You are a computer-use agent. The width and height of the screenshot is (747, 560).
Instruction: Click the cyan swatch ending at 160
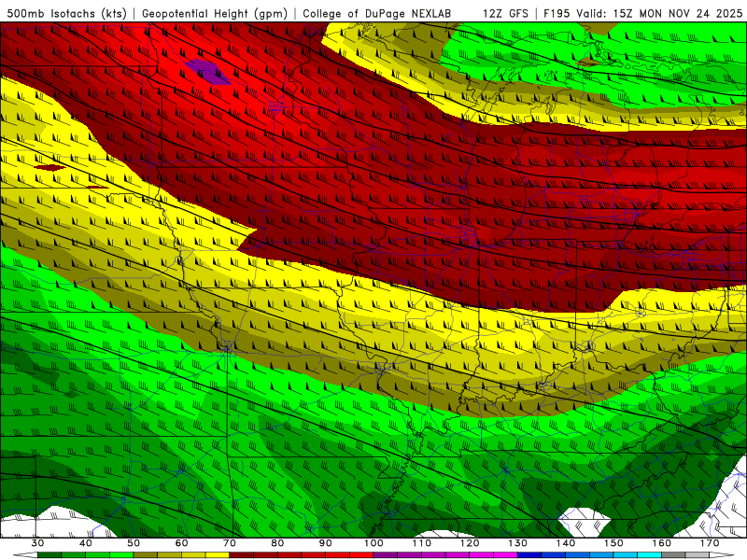pos(649,555)
